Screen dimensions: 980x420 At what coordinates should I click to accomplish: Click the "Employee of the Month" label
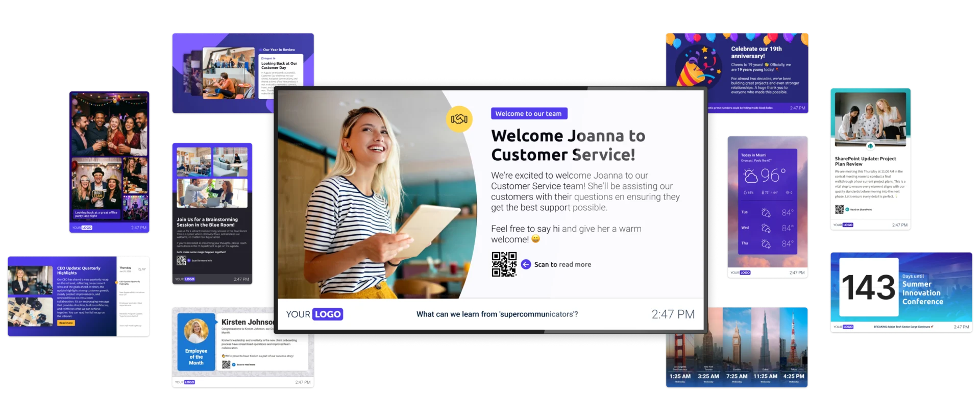196,357
